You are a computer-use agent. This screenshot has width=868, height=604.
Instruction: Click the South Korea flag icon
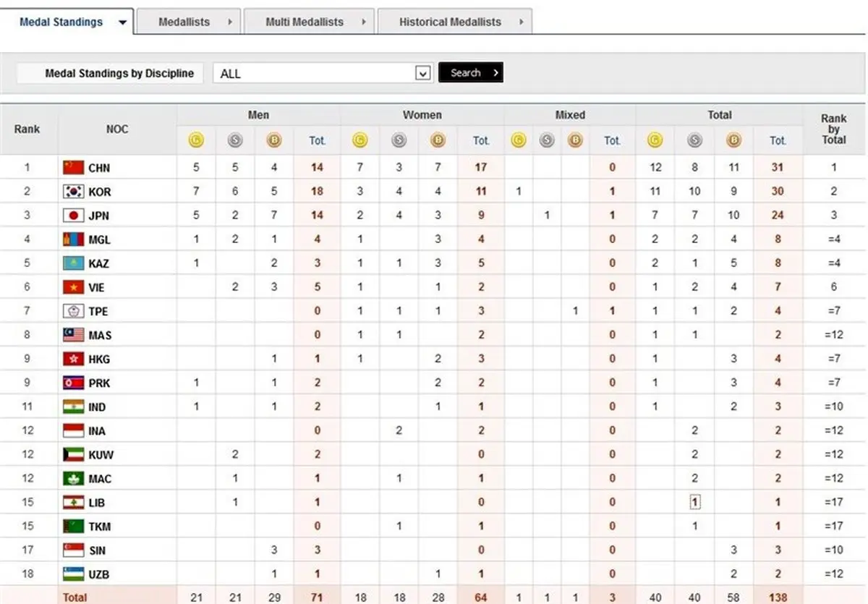tap(74, 192)
